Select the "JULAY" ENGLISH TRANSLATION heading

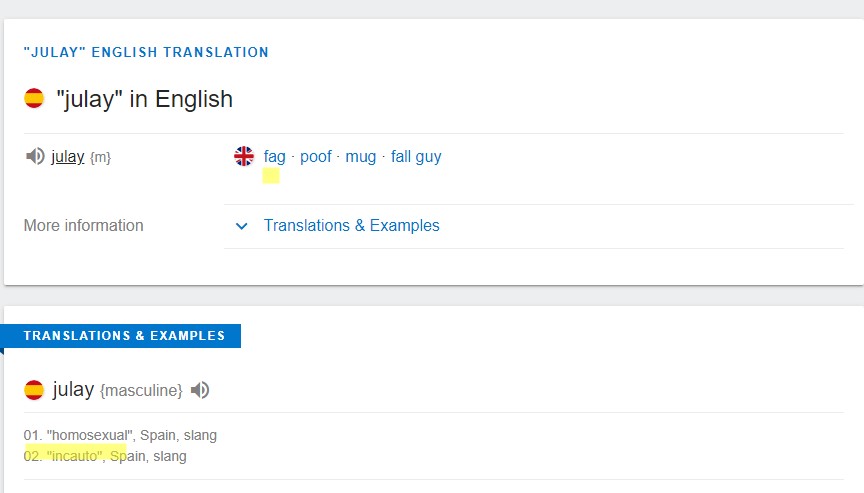click(x=146, y=52)
